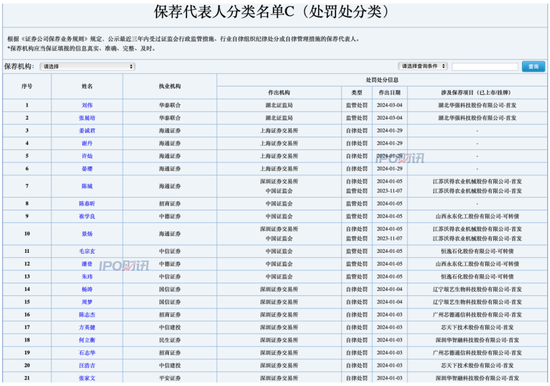The image size is (550, 386).
Task: Open the name link in row 10
Action: pos(87,234)
